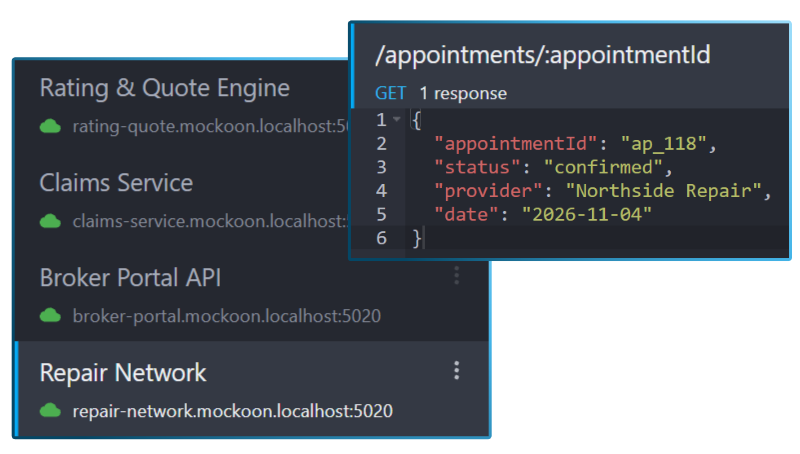Screen dimensions: 800x454
Task: Click green cloud icon for Repair Network
Action: click(51, 411)
